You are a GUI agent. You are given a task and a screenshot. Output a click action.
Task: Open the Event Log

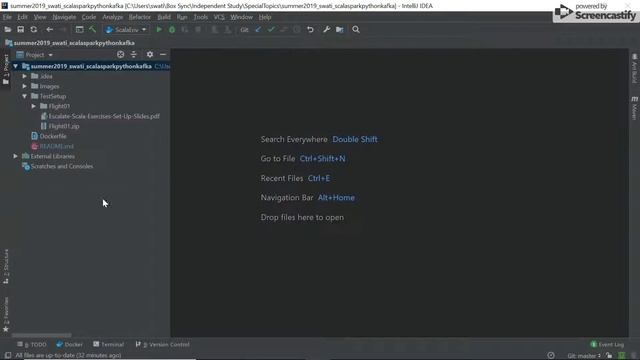point(607,344)
